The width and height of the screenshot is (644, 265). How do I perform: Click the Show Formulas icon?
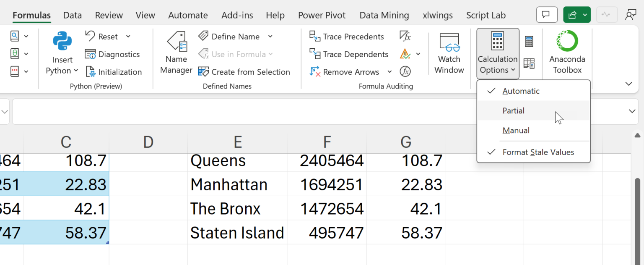tap(405, 37)
